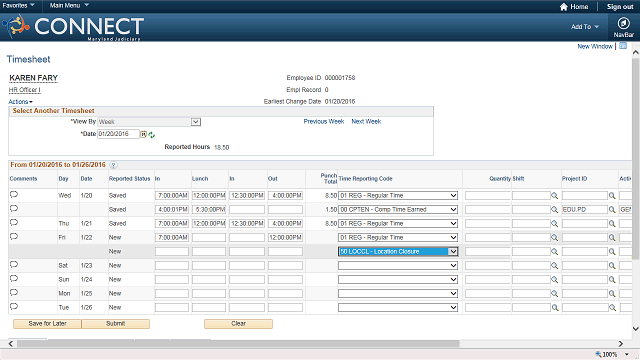Screen dimensions: 640x360
Task: Open the Main Menu dropdown
Action: tap(69, 5)
